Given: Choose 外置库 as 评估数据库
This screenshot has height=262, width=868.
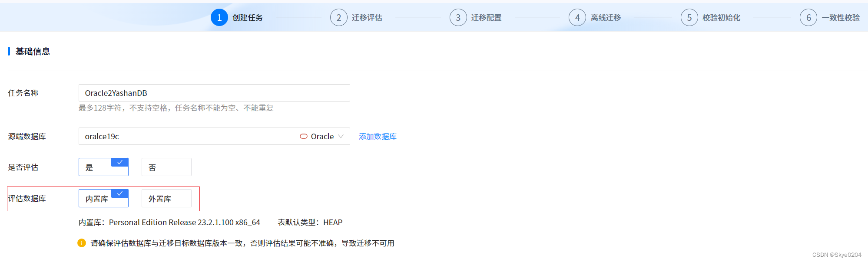Looking at the screenshot, I should click(x=166, y=198).
